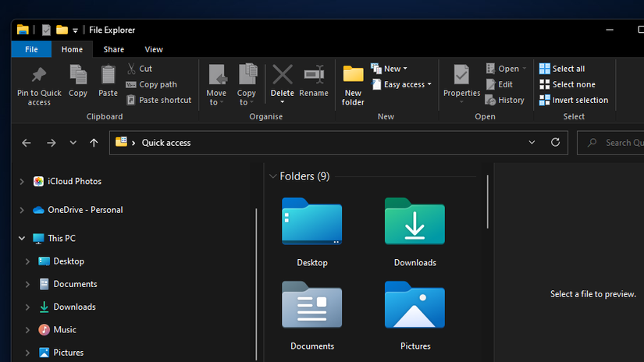Click Select none in ribbon
The width and height of the screenshot is (644, 362).
point(568,84)
